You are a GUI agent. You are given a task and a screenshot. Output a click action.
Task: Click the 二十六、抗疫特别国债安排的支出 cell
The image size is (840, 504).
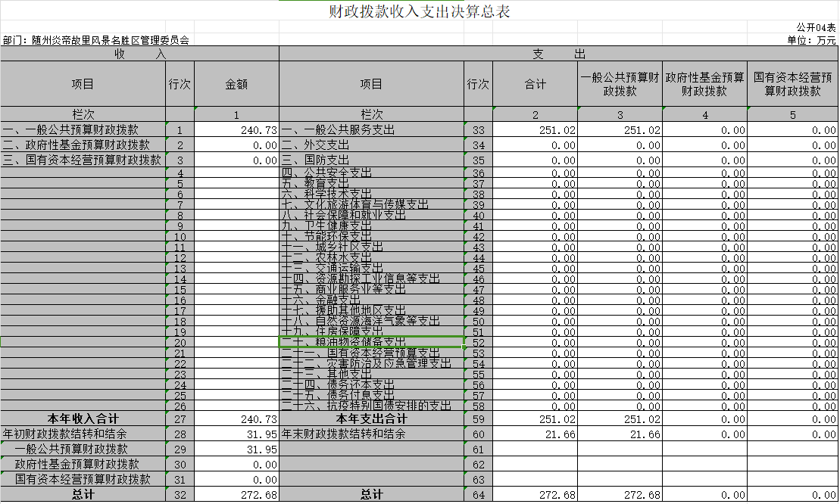(371, 406)
